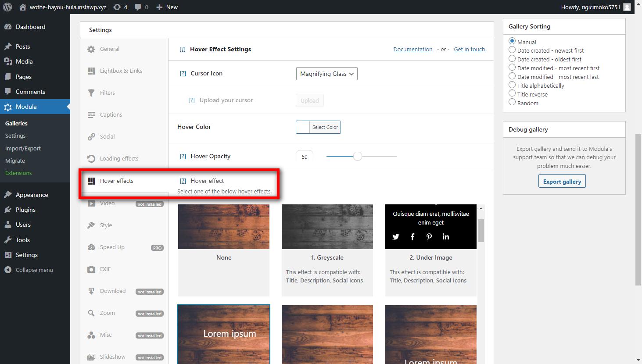The width and height of the screenshot is (642, 364).
Task: Switch to the Hover effects tab
Action: click(x=116, y=181)
